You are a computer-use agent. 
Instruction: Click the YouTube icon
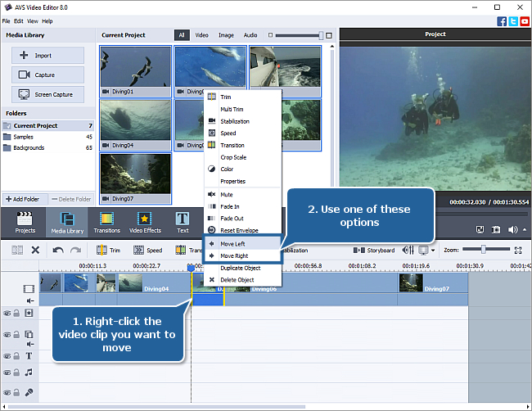pyautogui.click(x=525, y=21)
